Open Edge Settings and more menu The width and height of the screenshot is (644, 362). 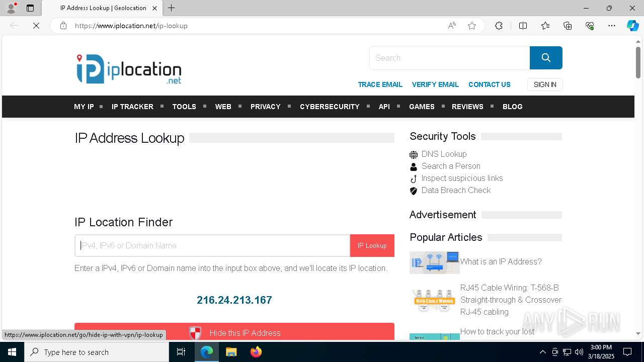[612, 26]
